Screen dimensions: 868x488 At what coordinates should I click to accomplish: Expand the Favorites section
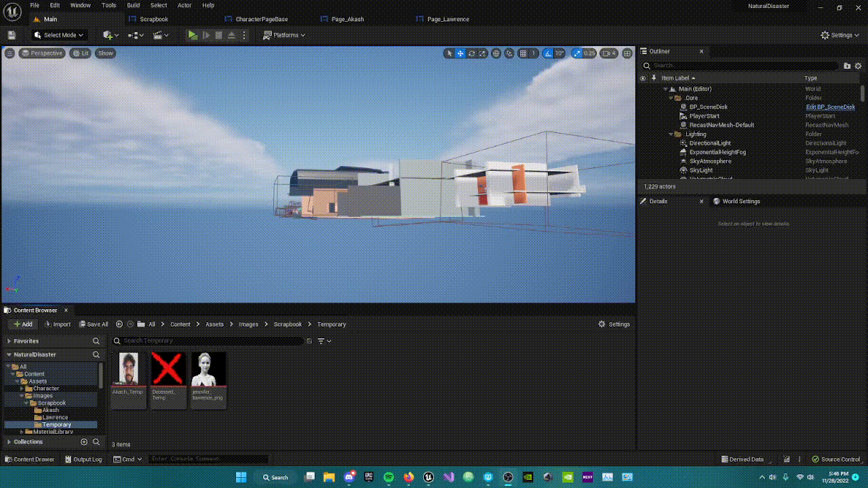(x=9, y=341)
